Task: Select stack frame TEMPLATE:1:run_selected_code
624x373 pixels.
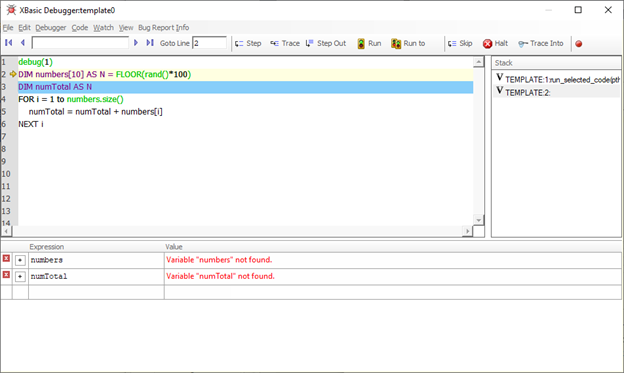Action: [x=557, y=79]
